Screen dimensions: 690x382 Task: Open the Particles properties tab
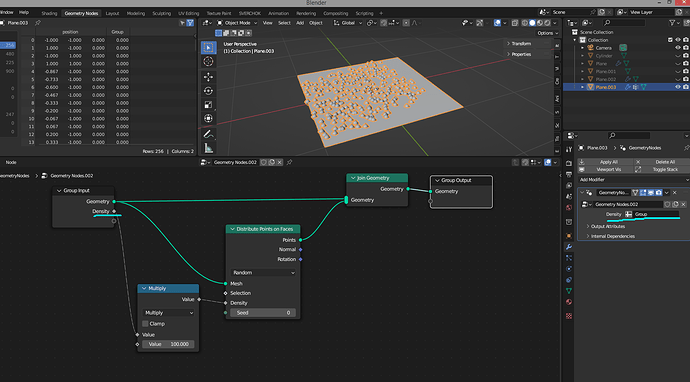pyautogui.click(x=569, y=258)
